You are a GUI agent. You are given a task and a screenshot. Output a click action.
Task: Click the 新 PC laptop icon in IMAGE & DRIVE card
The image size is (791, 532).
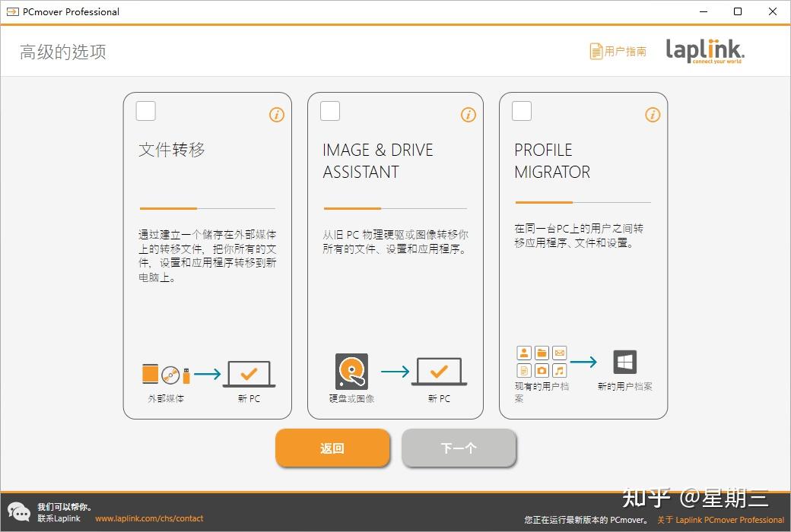pos(439,372)
